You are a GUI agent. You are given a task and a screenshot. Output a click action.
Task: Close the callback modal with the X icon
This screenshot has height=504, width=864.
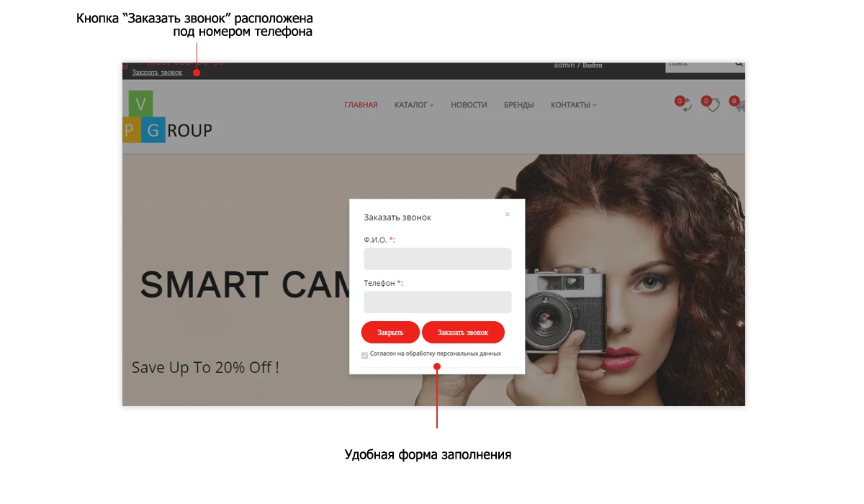[508, 214]
